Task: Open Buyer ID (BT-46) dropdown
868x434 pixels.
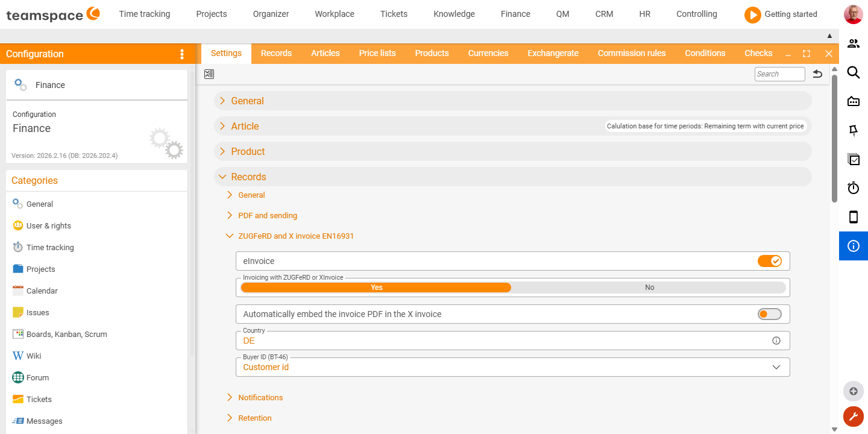Action: click(512, 367)
